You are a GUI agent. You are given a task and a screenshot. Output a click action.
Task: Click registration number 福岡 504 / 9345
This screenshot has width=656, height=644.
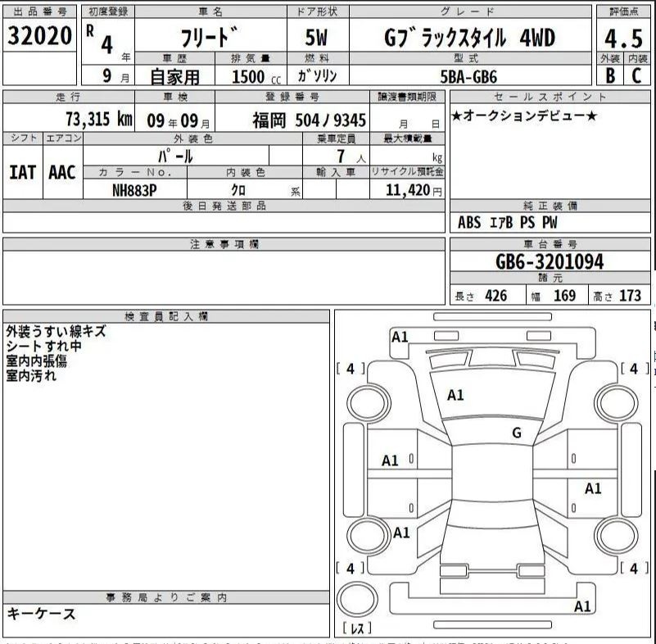(x=310, y=120)
